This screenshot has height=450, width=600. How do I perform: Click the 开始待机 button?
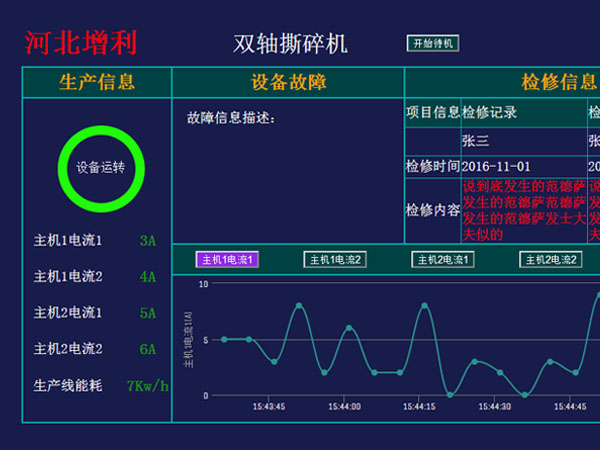point(432,43)
